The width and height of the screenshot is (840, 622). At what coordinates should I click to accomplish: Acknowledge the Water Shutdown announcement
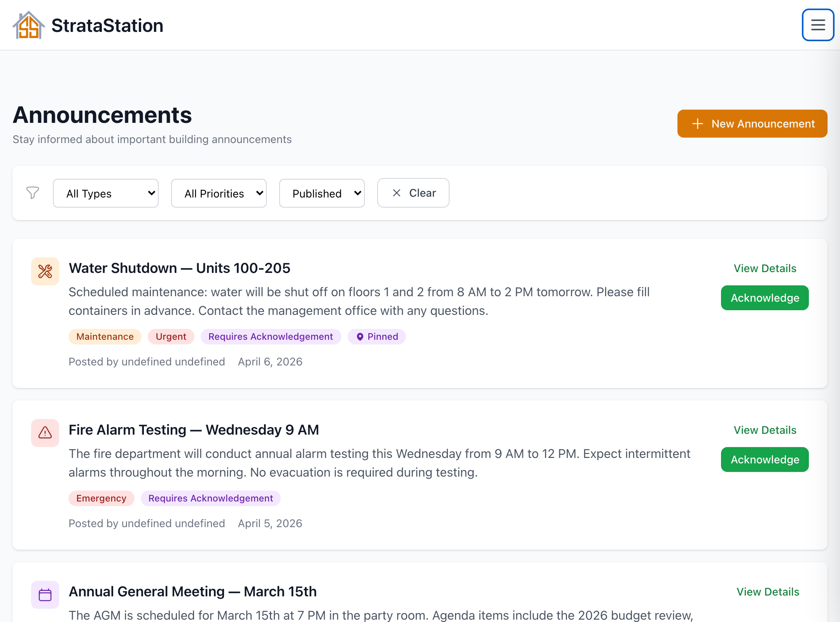(765, 298)
